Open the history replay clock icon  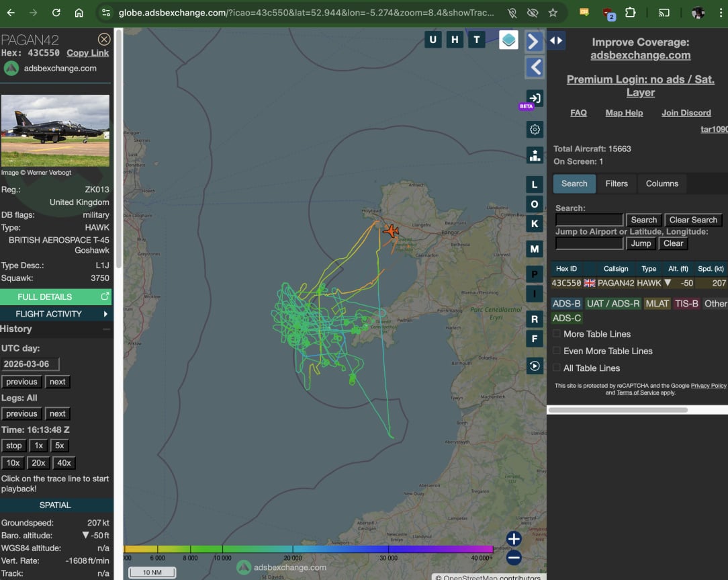(x=535, y=366)
